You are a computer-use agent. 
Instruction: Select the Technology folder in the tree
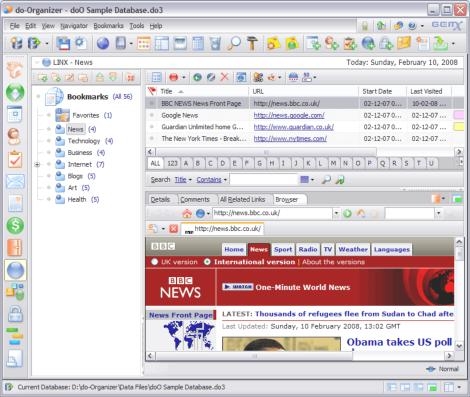point(84,141)
